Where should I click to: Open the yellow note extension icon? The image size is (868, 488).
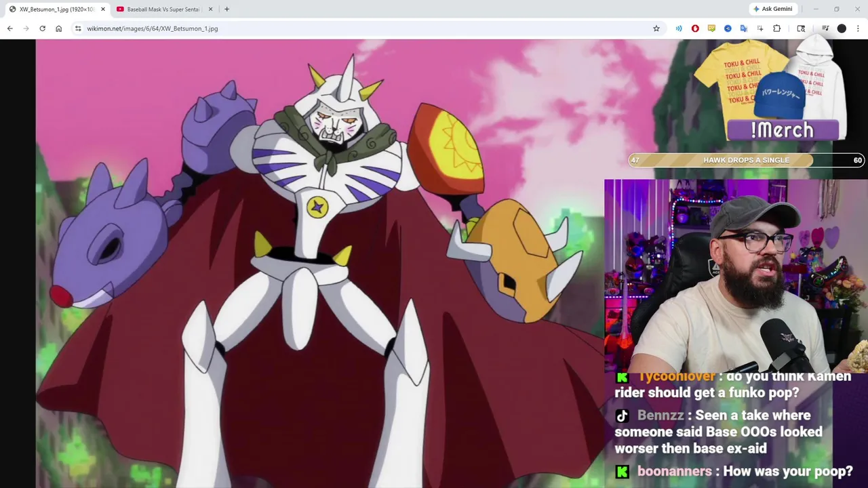click(711, 28)
